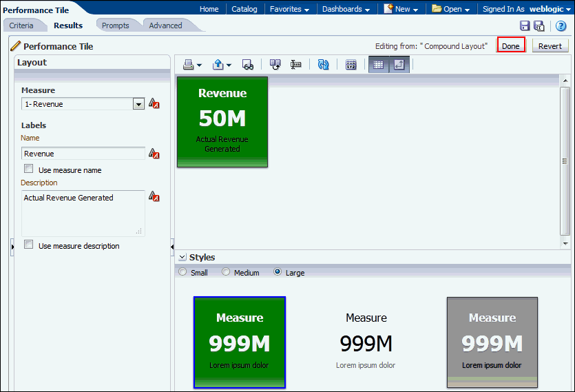Expand the Dashboards menu
Viewport: 575px width, 392px height.
coord(346,9)
